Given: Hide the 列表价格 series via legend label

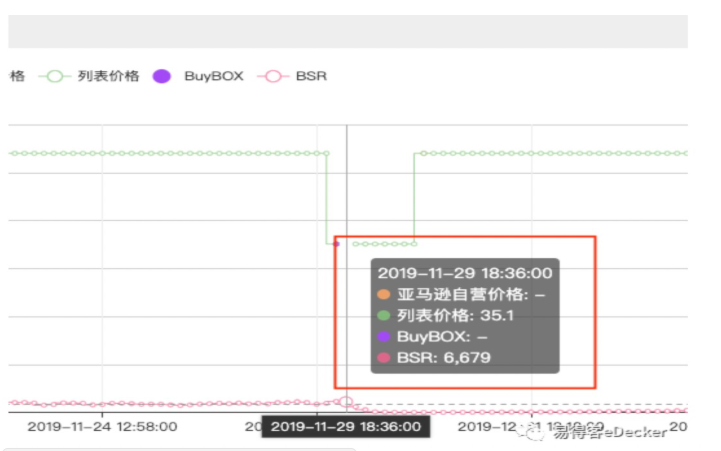Looking at the screenshot, I should click(108, 76).
